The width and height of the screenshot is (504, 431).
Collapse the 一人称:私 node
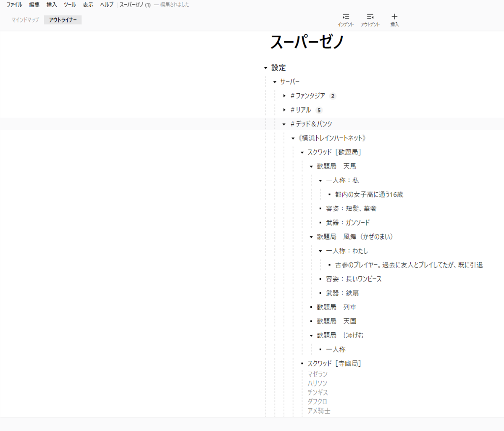(x=320, y=181)
